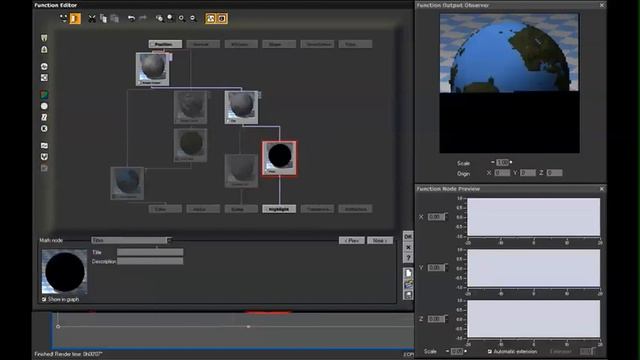640x360 pixels.
Task: Select the Highlight output tab
Action: (x=279, y=209)
